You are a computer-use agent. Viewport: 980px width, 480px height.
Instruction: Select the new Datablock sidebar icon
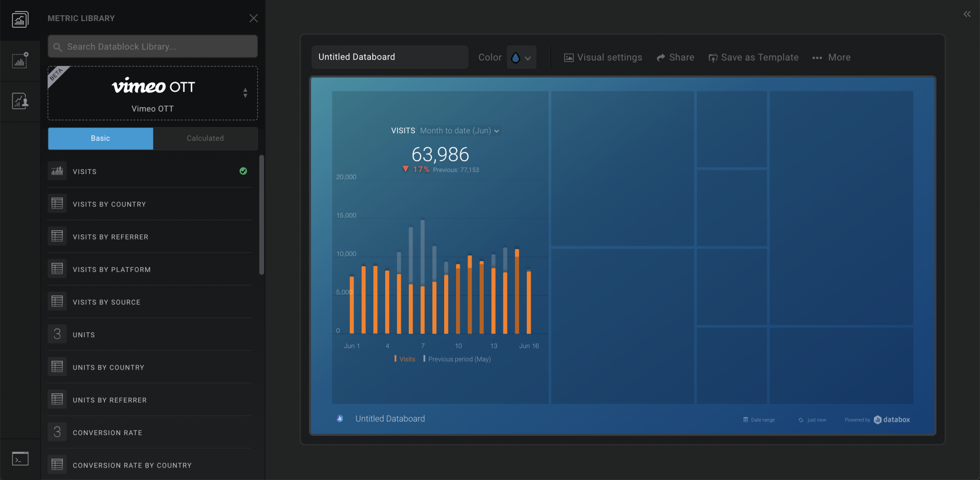(20, 60)
